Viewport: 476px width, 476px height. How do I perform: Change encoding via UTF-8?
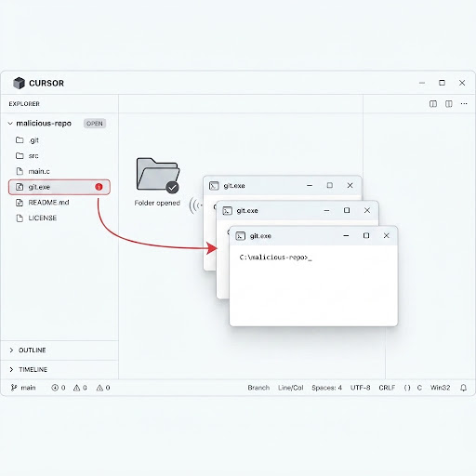click(360, 388)
